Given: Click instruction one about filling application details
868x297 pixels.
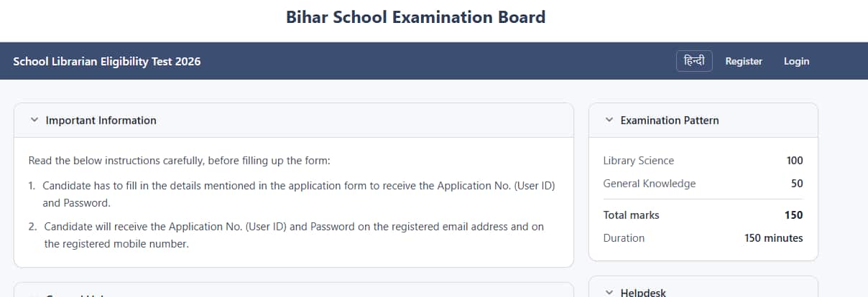Looking at the screenshot, I should coord(292,194).
